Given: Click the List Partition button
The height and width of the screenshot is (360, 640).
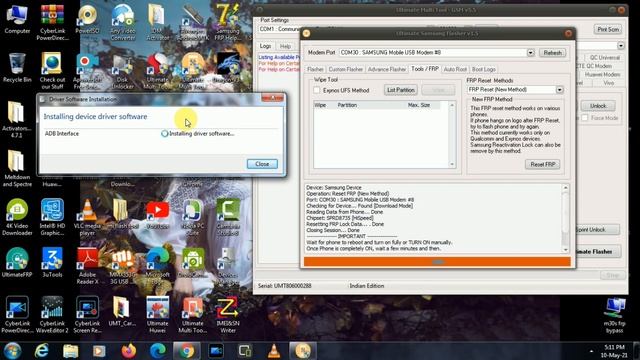Looking at the screenshot, I should [400, 90].
